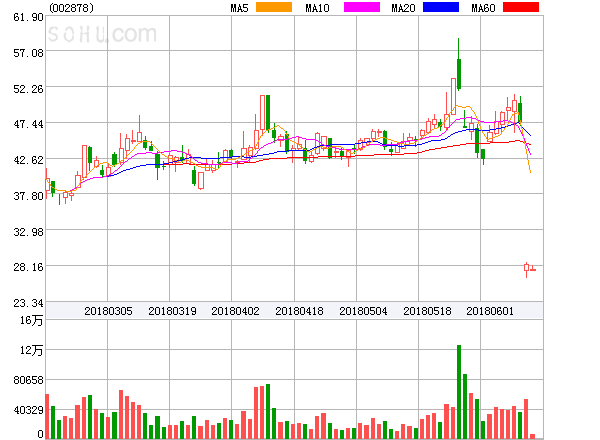Click the 16万 volume axis label
Screen dimensions: 600x440
pyautogui.click(x=31, y=320)
